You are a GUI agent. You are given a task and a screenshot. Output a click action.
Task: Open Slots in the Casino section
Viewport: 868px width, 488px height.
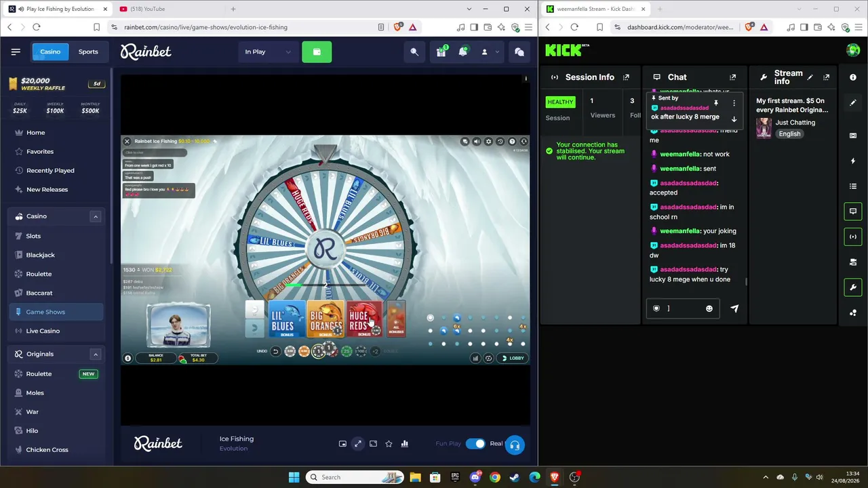click(57, 236)
